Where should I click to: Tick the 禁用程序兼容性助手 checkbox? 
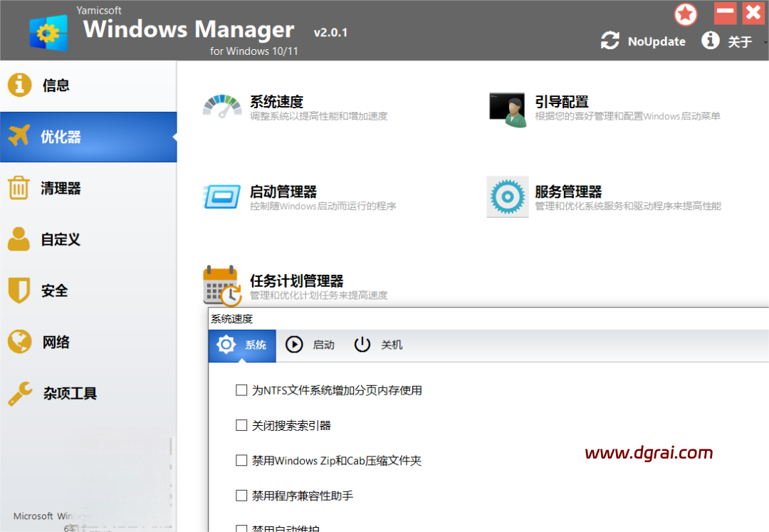241,495
